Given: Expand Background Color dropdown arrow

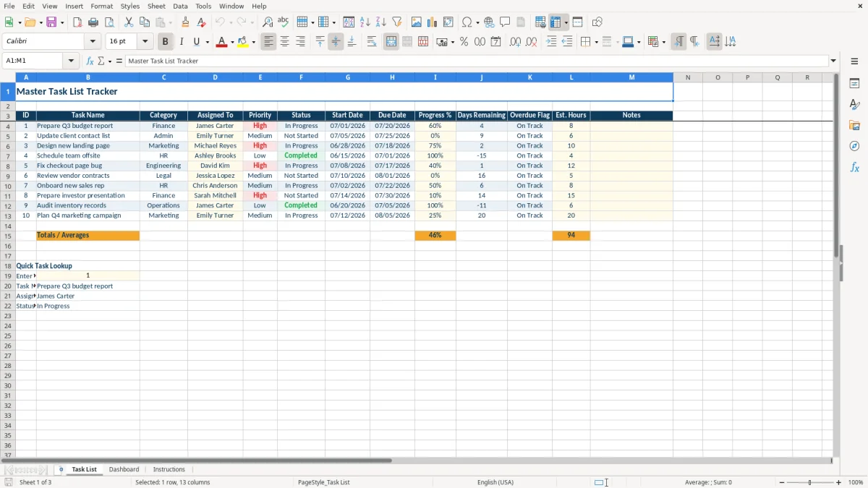Looking at the screenshot, I should [253, 42].
